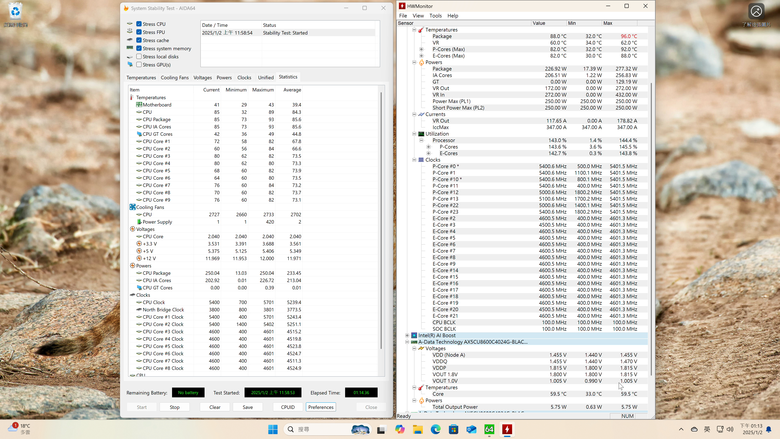Collapse the A-Data Technology memory node
This screenshot has width=780, height=439.
(x=407, y=342)
